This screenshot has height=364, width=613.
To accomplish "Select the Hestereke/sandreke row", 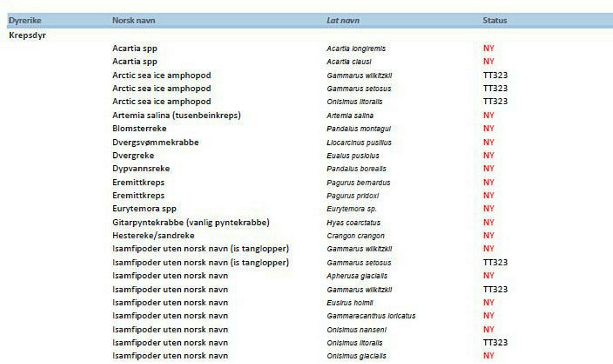I will (x=153, y=235).
